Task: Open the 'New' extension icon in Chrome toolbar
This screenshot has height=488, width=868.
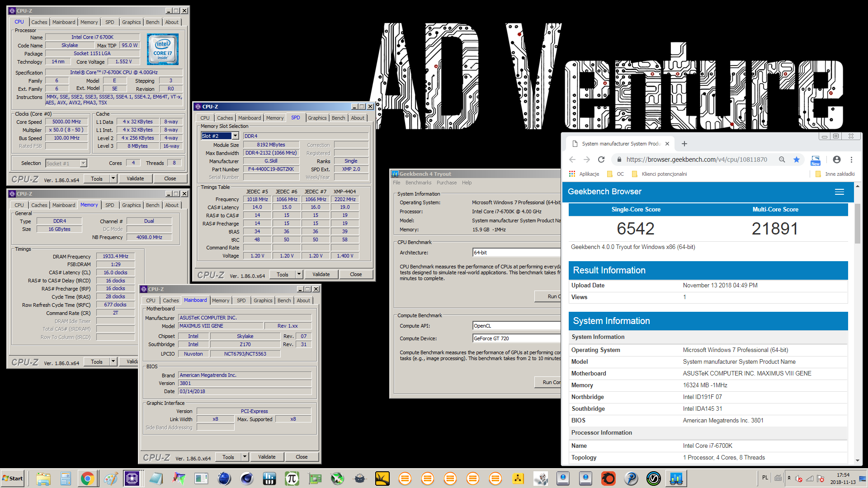Action: point(816,160)
